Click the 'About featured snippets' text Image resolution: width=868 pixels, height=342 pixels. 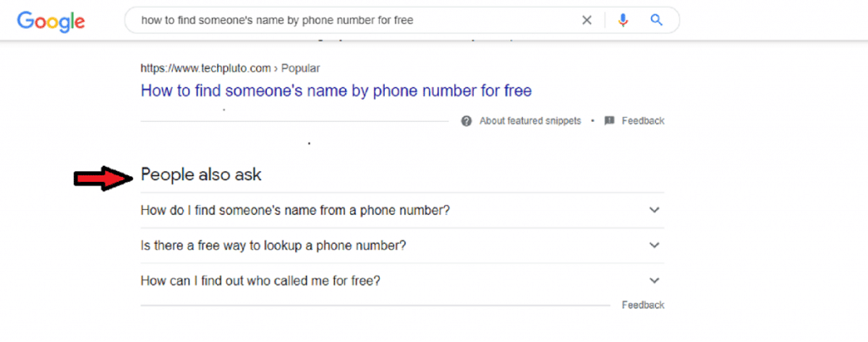(x=531, y=121)
